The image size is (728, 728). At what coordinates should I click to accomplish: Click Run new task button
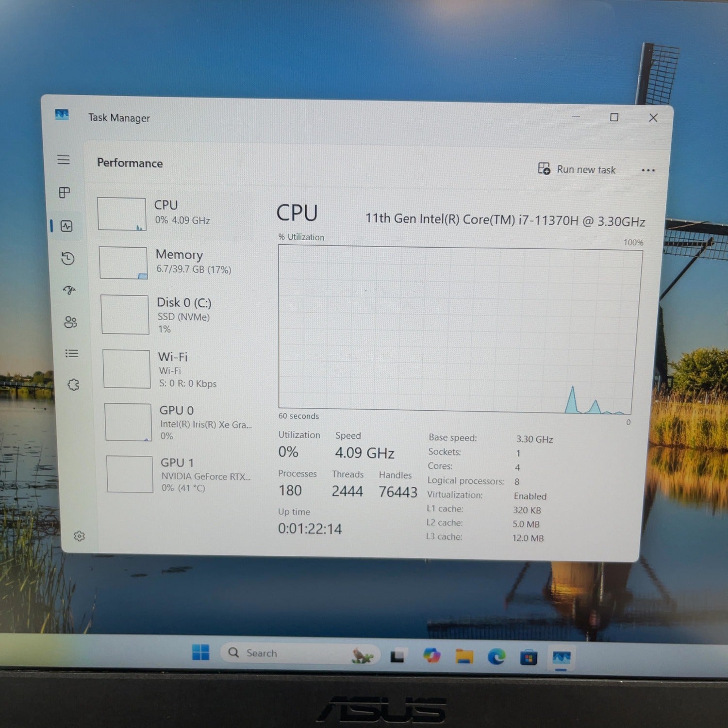577,169
